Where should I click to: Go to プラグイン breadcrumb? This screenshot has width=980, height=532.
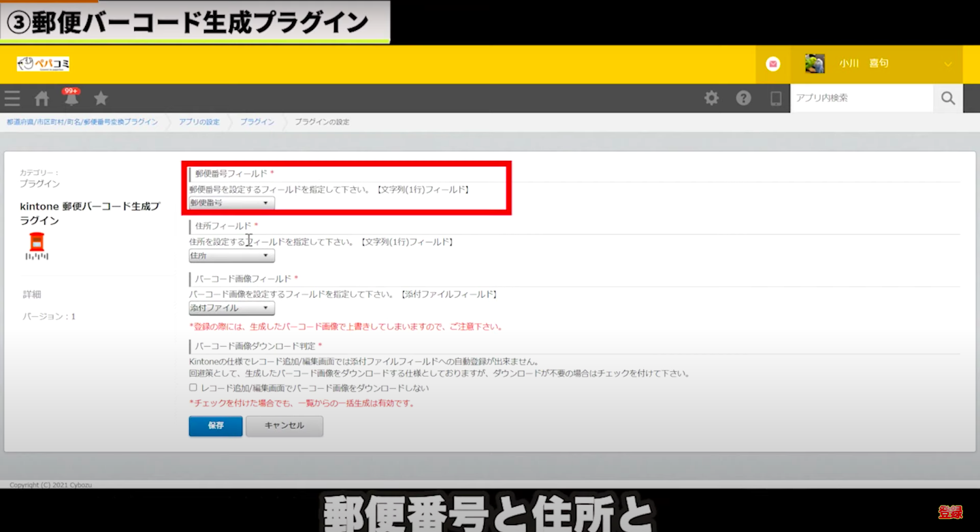(257, 122)
